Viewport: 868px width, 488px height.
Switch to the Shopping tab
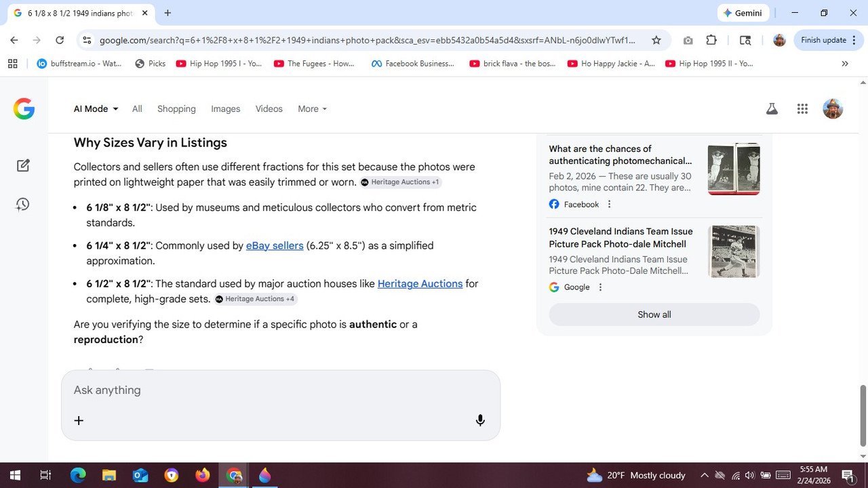click(176, 108)
